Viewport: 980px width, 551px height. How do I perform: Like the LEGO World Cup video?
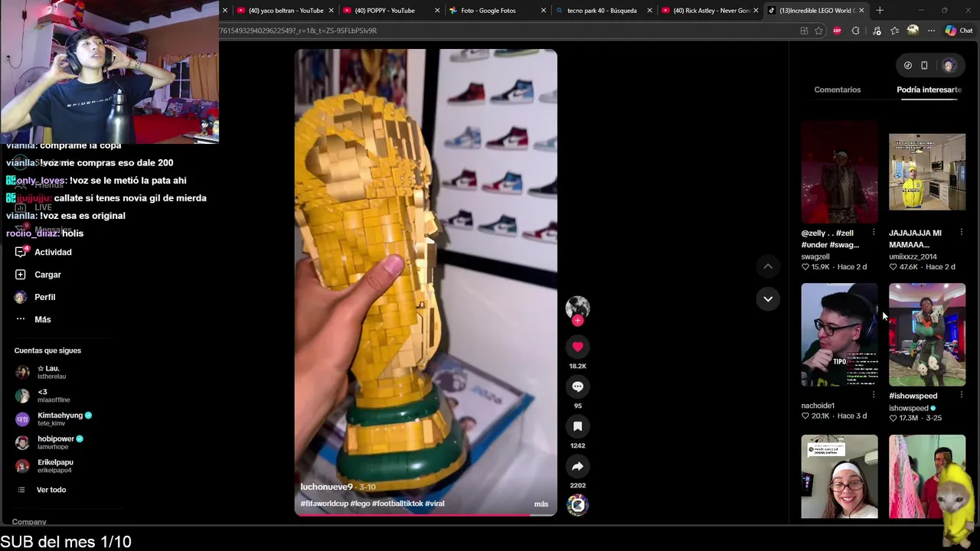pos(577,347)
